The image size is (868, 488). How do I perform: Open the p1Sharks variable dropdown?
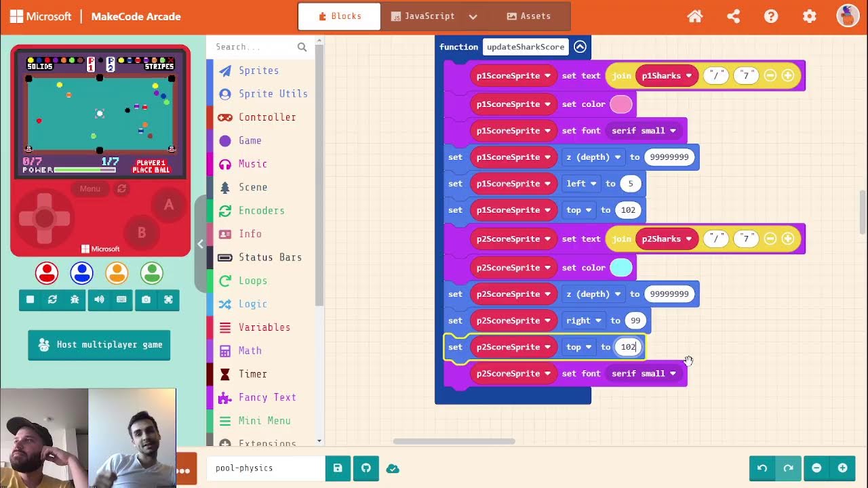click(x=689, y=76)
